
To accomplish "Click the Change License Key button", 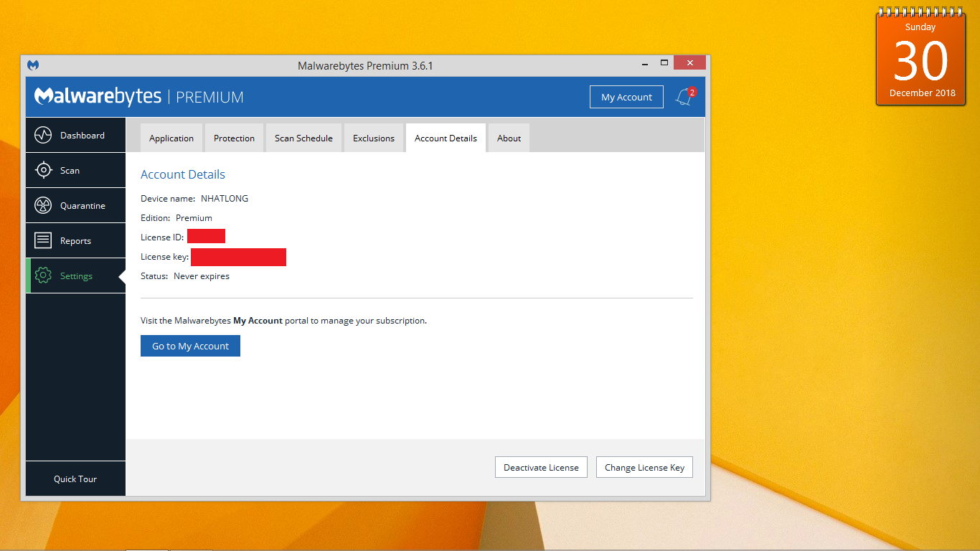I will click(x=644, y=467).
